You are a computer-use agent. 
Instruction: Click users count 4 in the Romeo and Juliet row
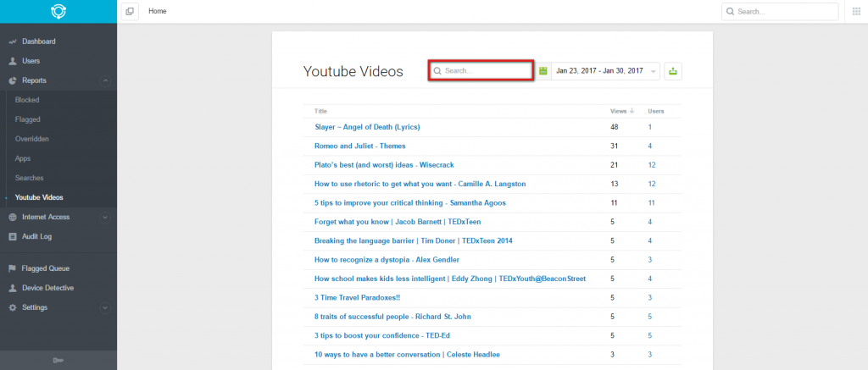point(650,146)
